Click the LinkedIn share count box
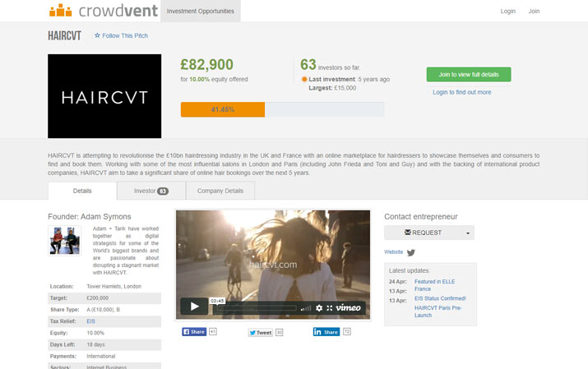The image size is (588, 369). [347, 331]
